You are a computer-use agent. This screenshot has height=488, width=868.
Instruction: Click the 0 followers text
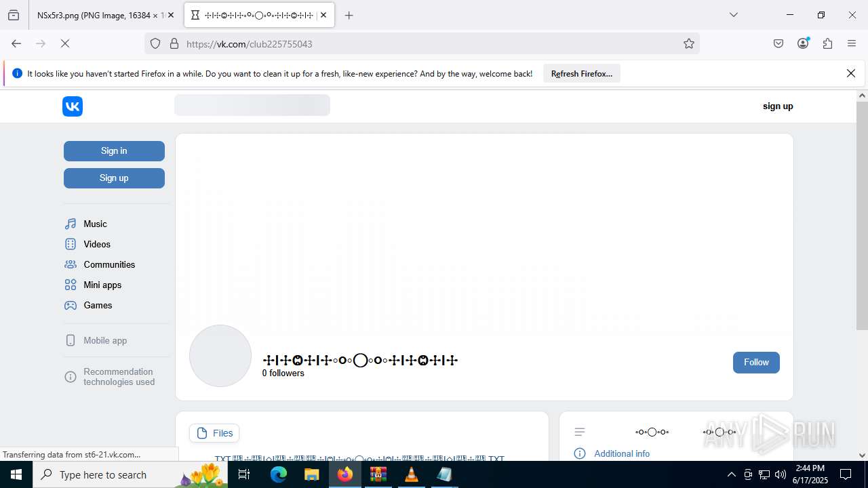pyautogui.click(x=283, y=373)
